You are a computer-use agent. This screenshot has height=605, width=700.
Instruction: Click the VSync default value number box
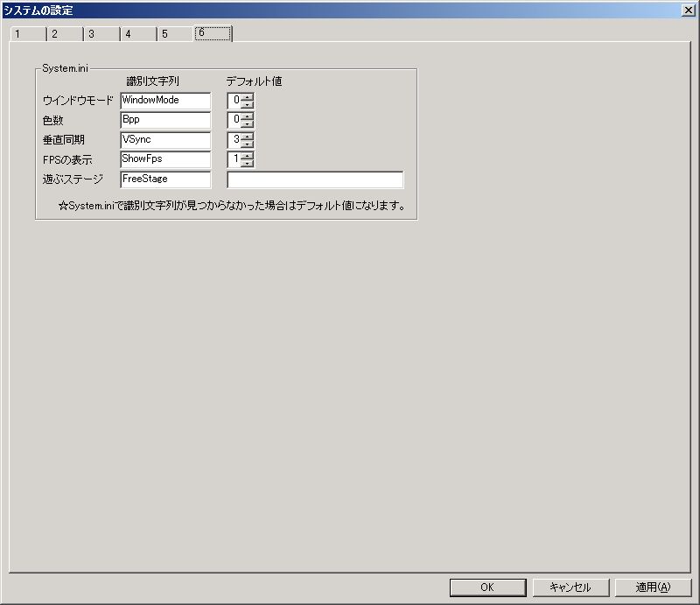coord(234,140)
